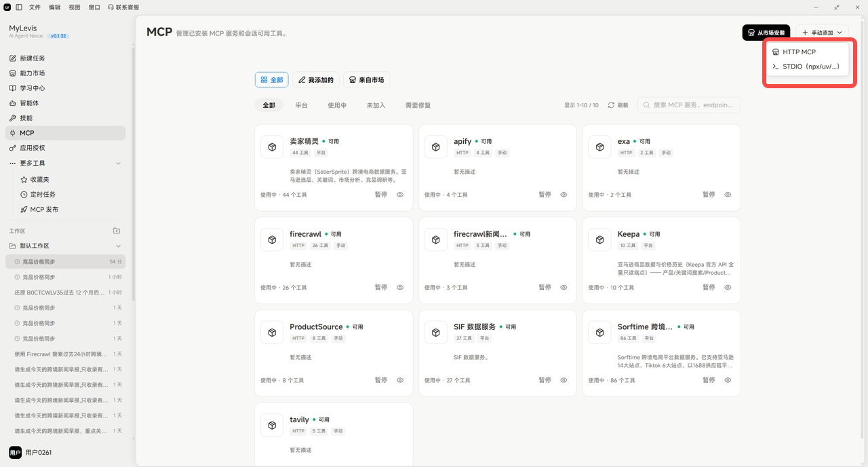Open 定时任务 scheduled tasks
This screenshot has width=868, height=467.
[x=71, y=195]
